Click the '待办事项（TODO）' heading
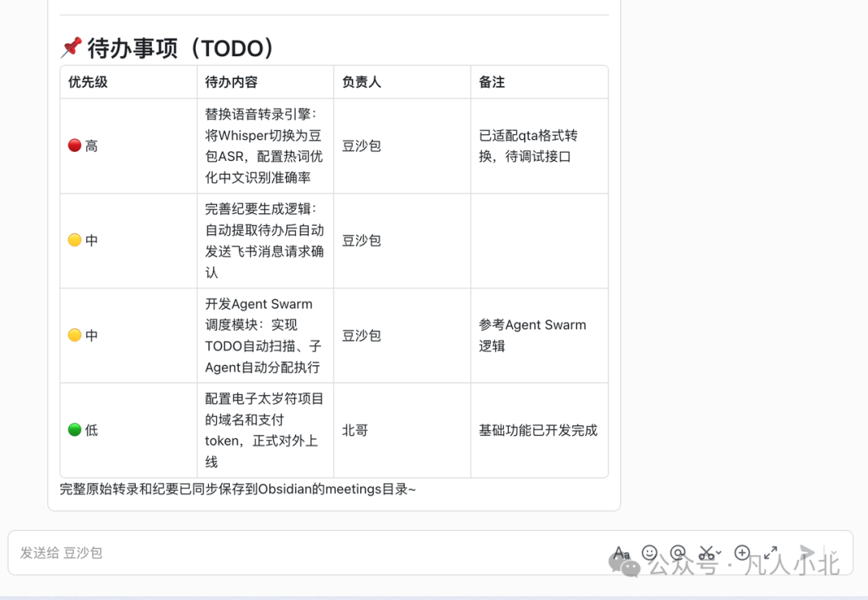Viewport: 868px width, 600px height. [x=168, y=48]
